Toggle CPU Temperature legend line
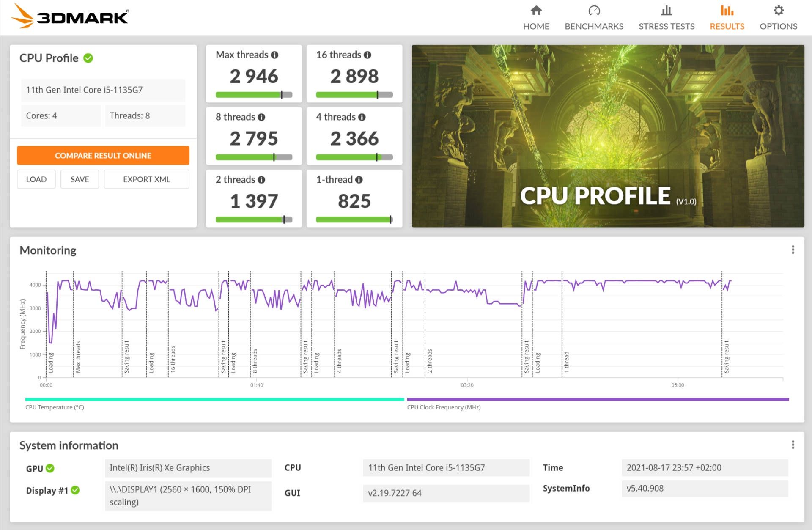The image size is (812, 530). [214, 399]
